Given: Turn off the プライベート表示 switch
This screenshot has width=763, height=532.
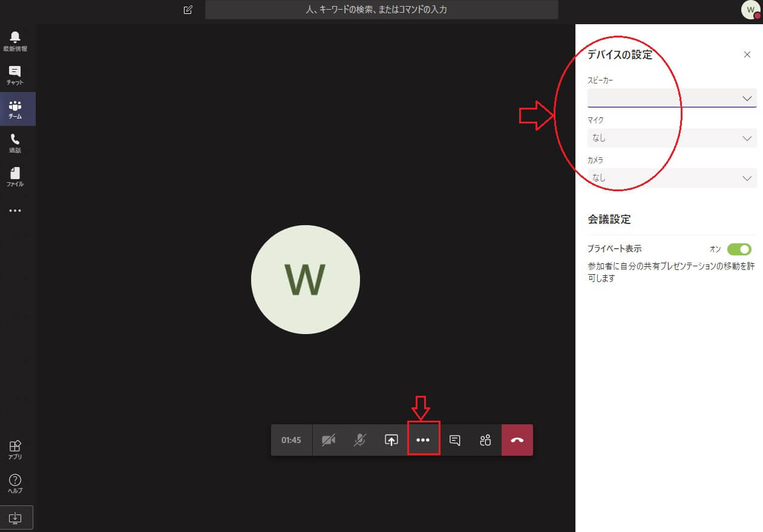Looking at the screenshot, I should 739,249.
